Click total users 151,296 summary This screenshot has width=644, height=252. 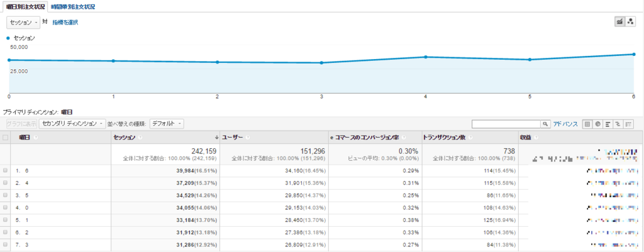click(x=313, y=151)
